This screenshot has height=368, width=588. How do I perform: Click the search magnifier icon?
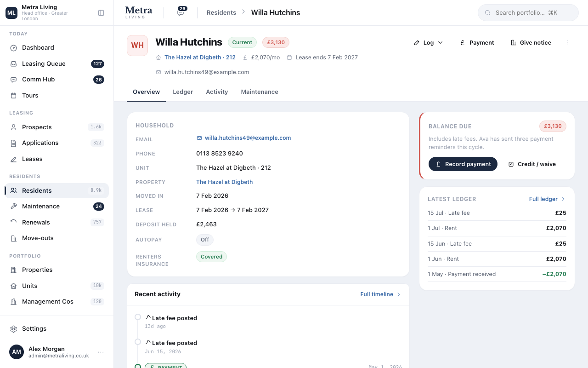[x=488, y=13]
